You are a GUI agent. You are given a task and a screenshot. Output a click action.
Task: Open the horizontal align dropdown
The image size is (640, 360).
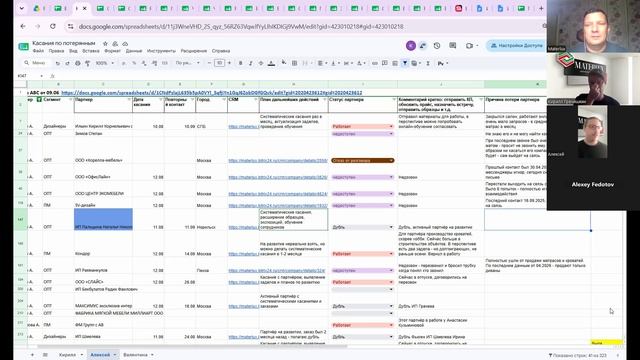click(x=322, y=63)
